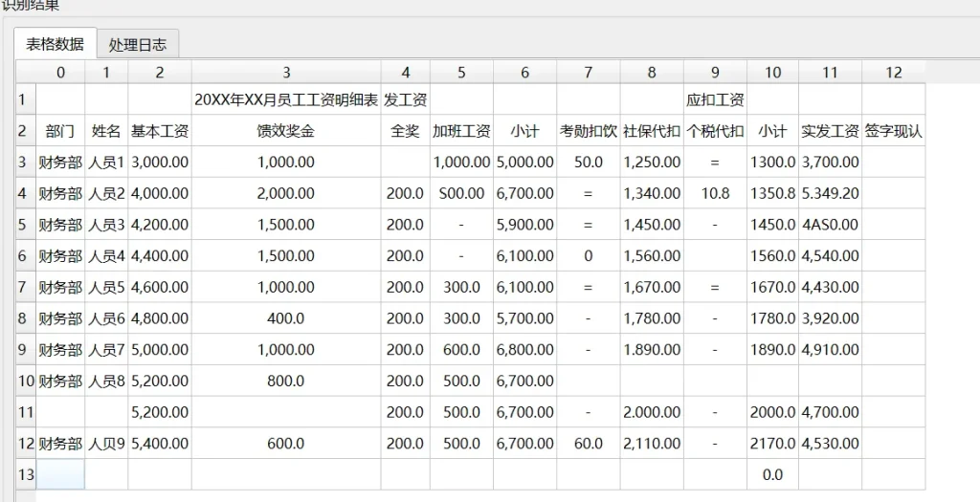Image resolution: width=980 pixels, height=502 pixels.
Task: Select the 人员3 name cell
Action: coord(106,225)
